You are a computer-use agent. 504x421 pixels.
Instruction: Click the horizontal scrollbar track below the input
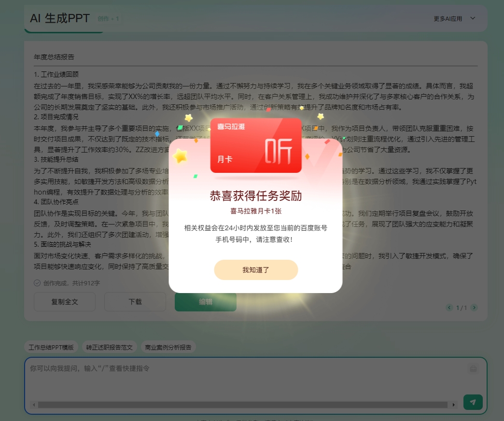241,404
